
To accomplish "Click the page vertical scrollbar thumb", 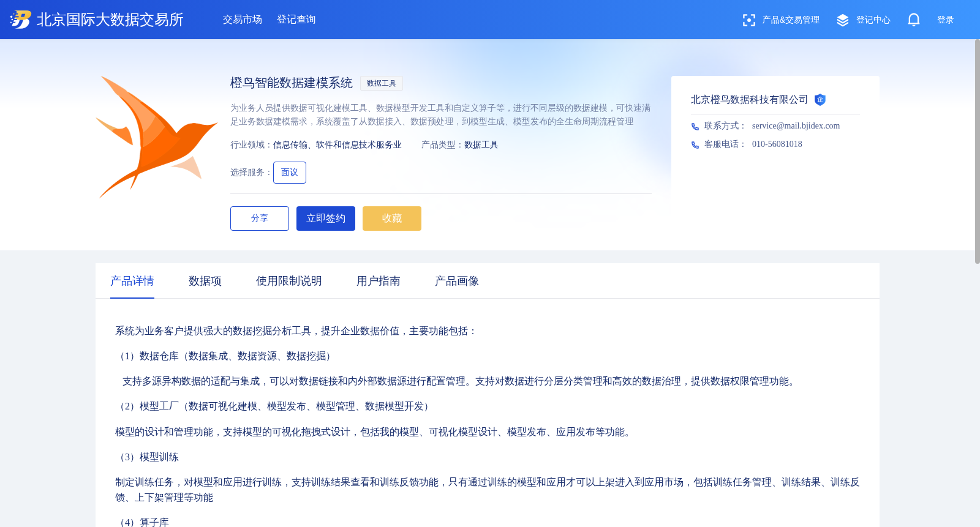I will pos(977,152).
